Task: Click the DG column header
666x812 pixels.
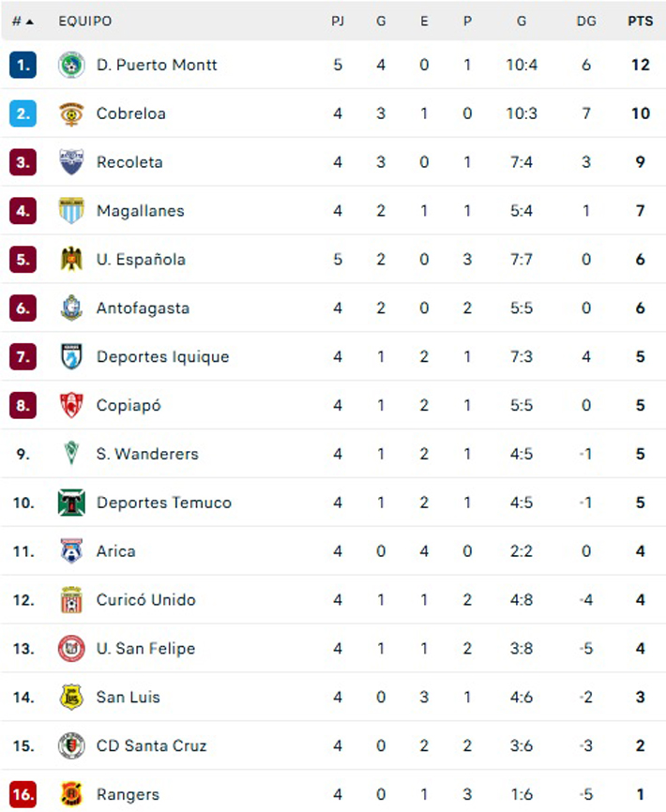Action: [586, 21]
